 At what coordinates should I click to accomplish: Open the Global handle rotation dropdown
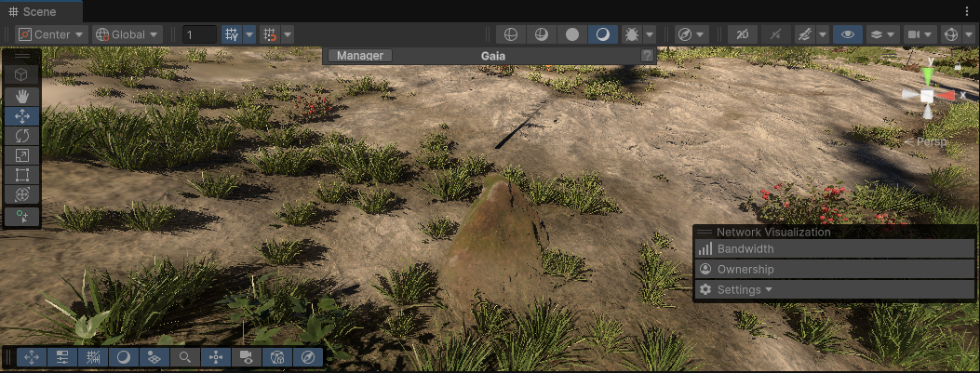[127, 34]
